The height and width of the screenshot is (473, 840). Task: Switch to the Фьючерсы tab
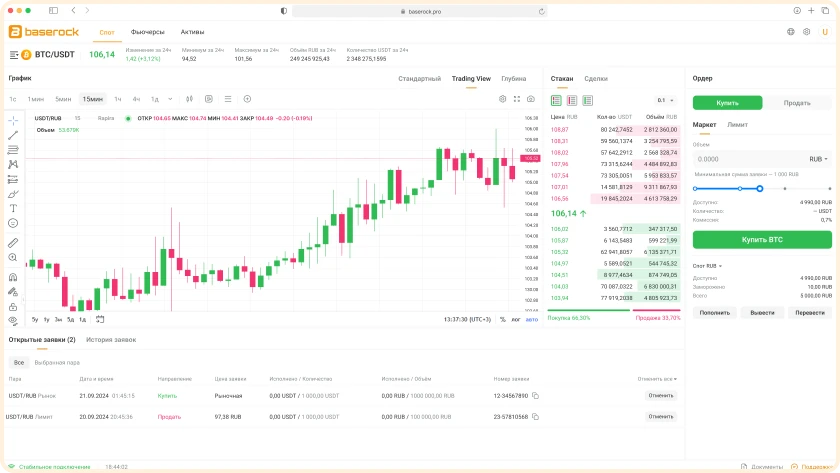click(x=150, y=32)
